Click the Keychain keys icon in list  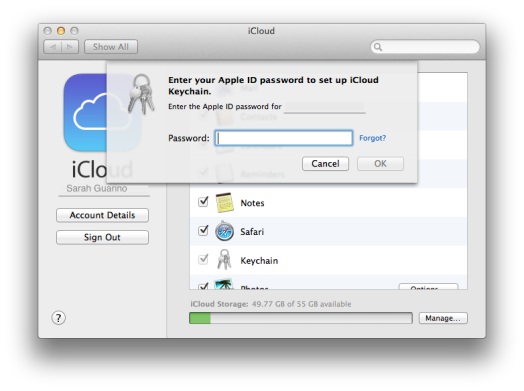pos(224,260)
